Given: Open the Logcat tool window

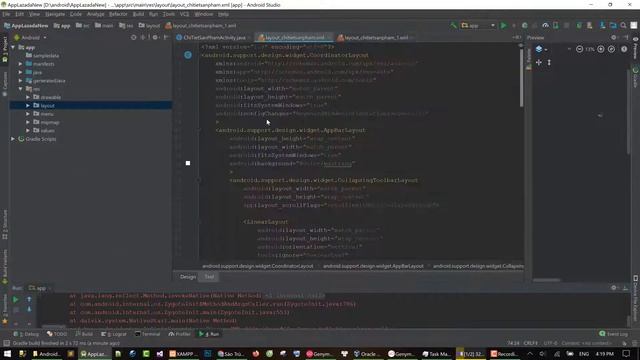Looking at the screenshot, I should [x=114, y=334].
